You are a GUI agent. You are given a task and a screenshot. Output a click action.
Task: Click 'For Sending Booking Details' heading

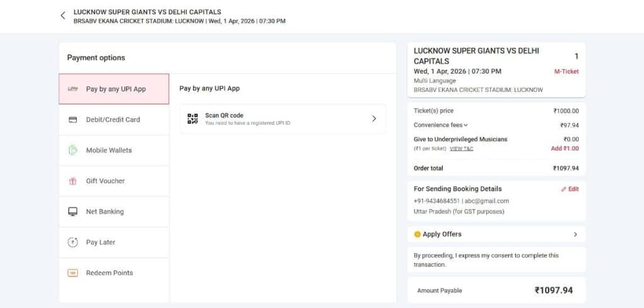point(458,189)
